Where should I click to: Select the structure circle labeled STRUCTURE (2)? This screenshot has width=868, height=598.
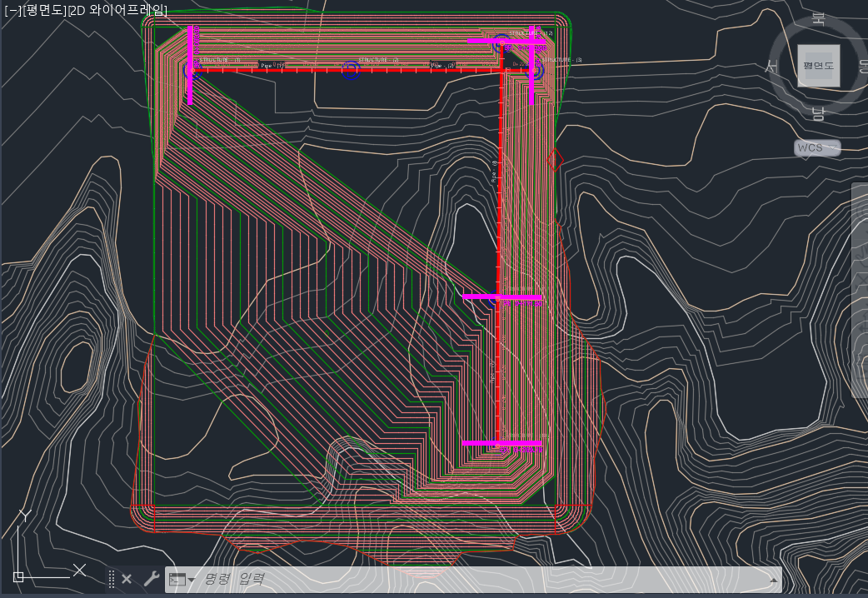pos(351,71)
